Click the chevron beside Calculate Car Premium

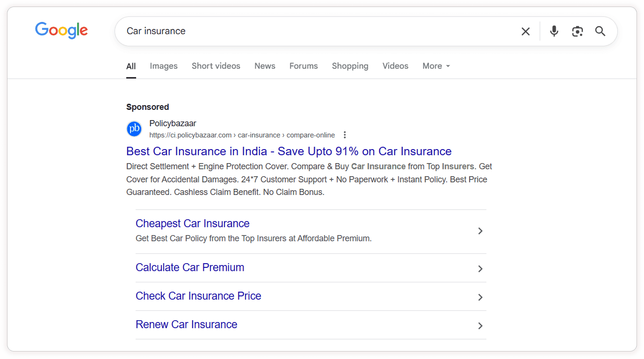(480, 269)
